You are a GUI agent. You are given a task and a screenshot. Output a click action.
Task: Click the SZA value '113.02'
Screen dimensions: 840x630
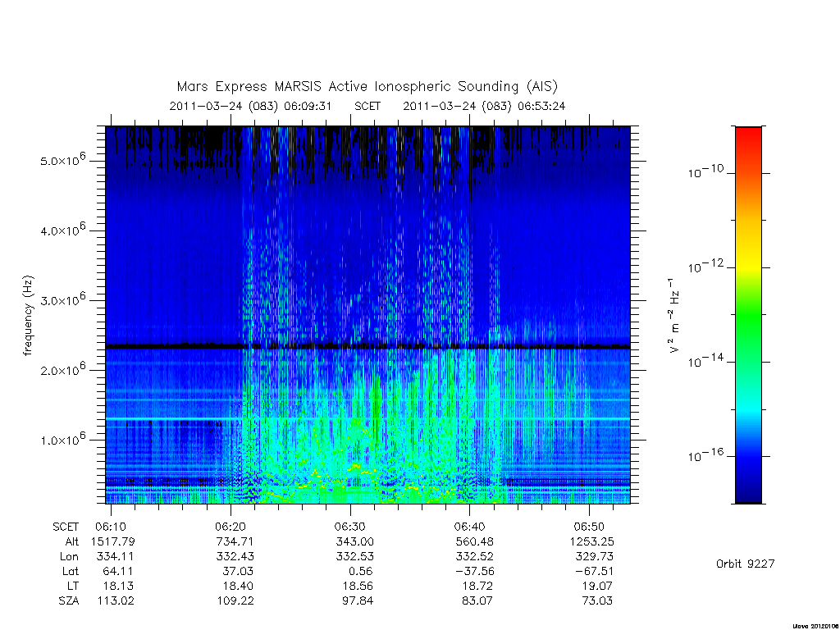pos(116,601)
